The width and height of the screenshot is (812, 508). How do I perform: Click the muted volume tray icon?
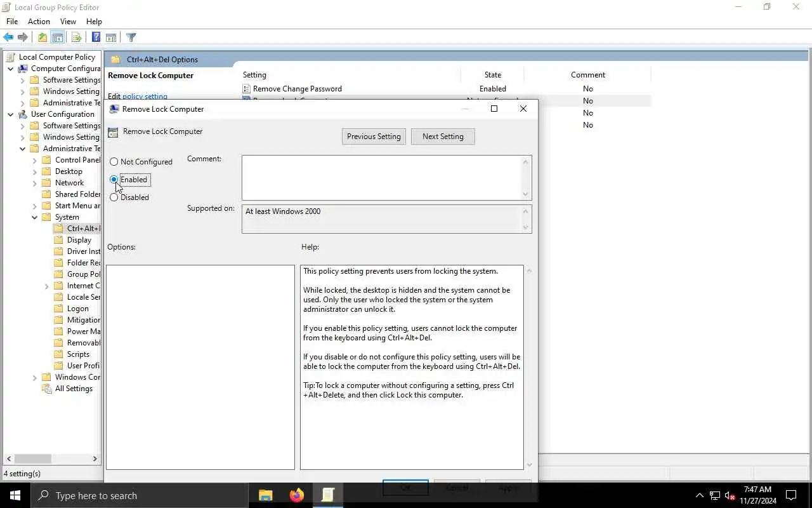click(730, 496)
